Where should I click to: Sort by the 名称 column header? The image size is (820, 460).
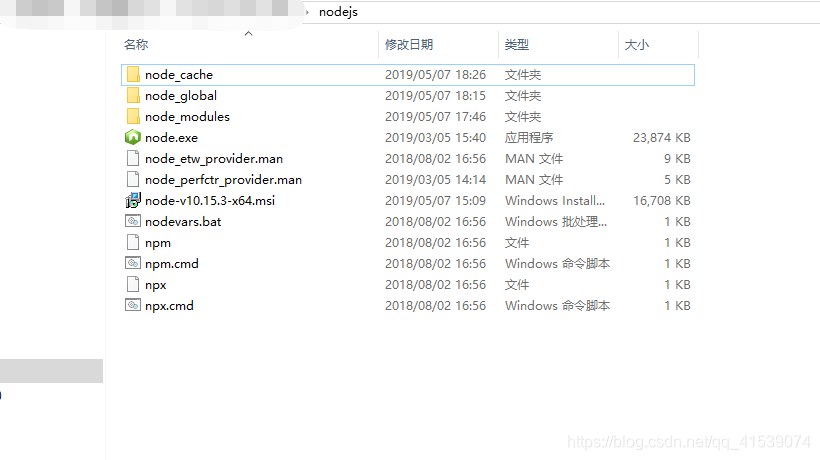pyautogui.click(x=136, y=45)
